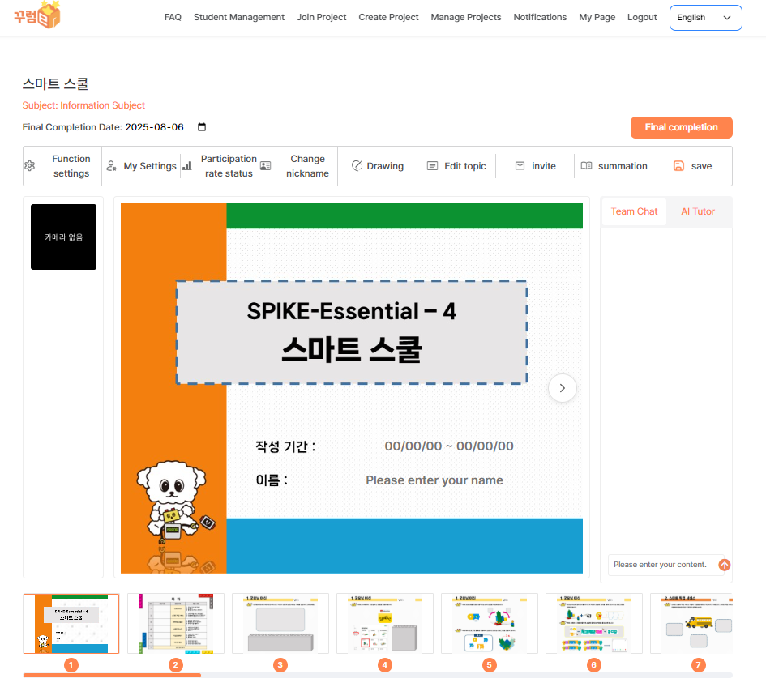Open slide 2 table of contents thumbnail
Image resolution: width=766 pixels, height=700 pixels.
pos(176,623)
